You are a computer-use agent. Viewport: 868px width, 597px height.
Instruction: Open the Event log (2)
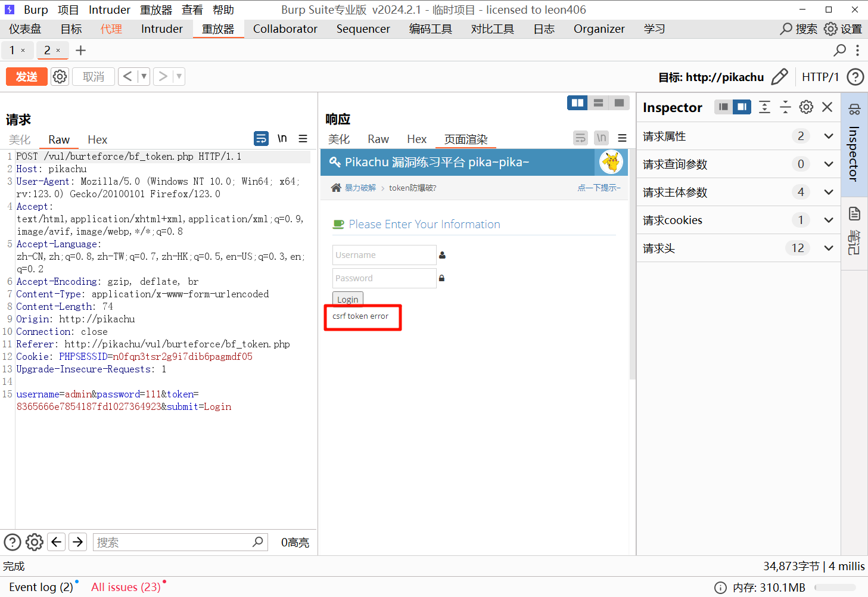(x=41, y=587)
